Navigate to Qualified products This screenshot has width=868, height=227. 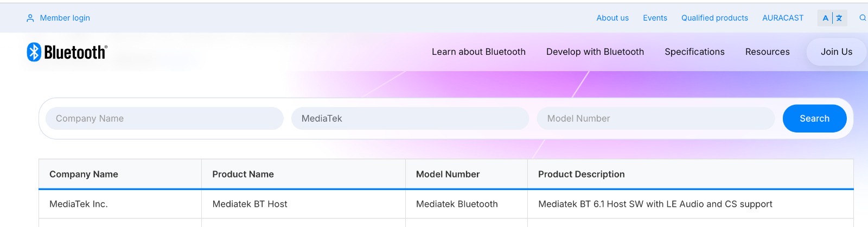[x=714, y=18]
